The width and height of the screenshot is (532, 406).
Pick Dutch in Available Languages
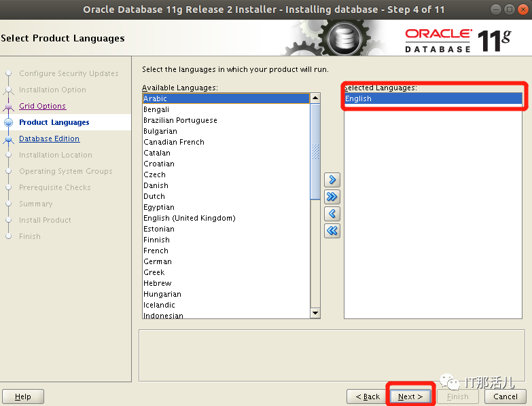(x=226, y=196)
